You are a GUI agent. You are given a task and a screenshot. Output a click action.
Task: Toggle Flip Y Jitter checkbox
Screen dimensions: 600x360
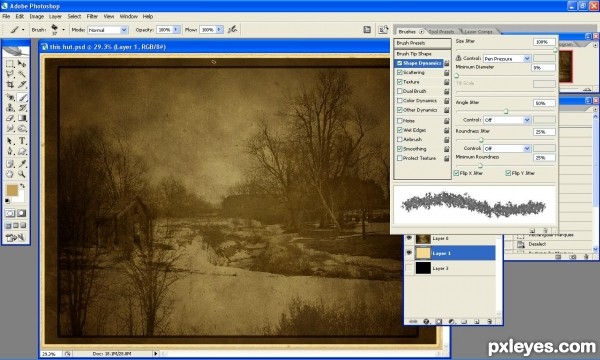[508, 173]
